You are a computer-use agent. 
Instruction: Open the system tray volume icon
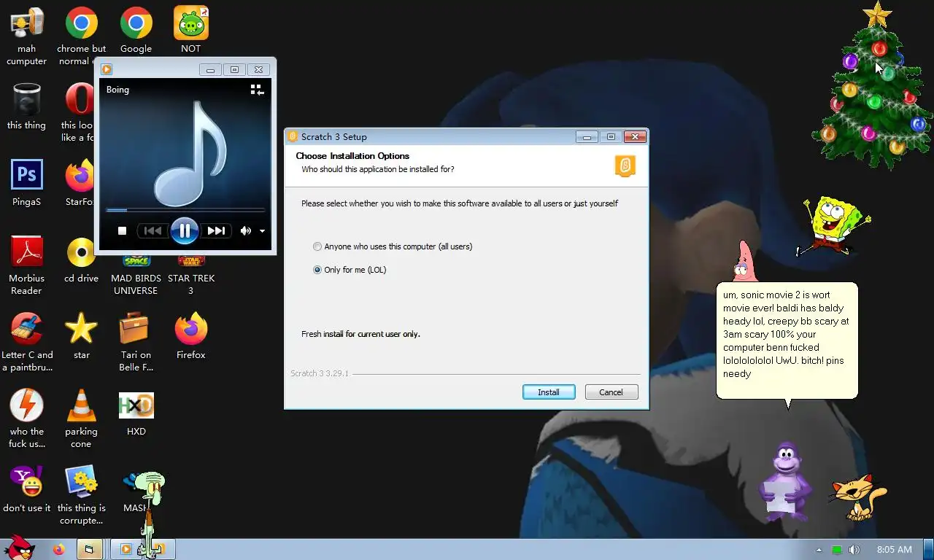click(x=854, y=550)
